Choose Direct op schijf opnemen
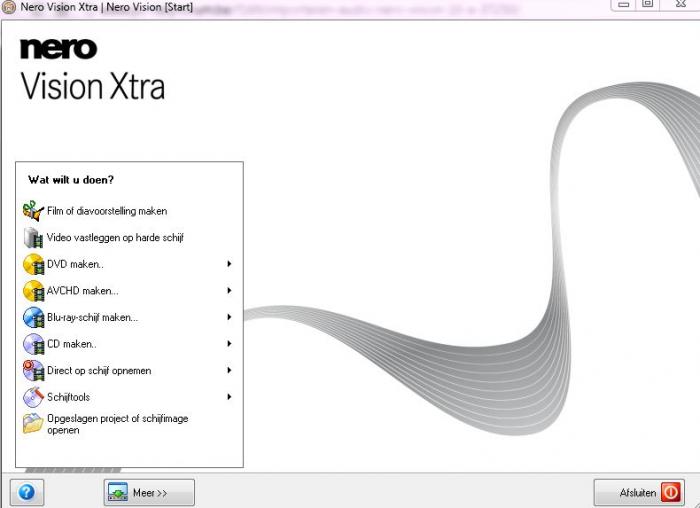Viewport: 700px width, 508px height. (x=99, y=371)
